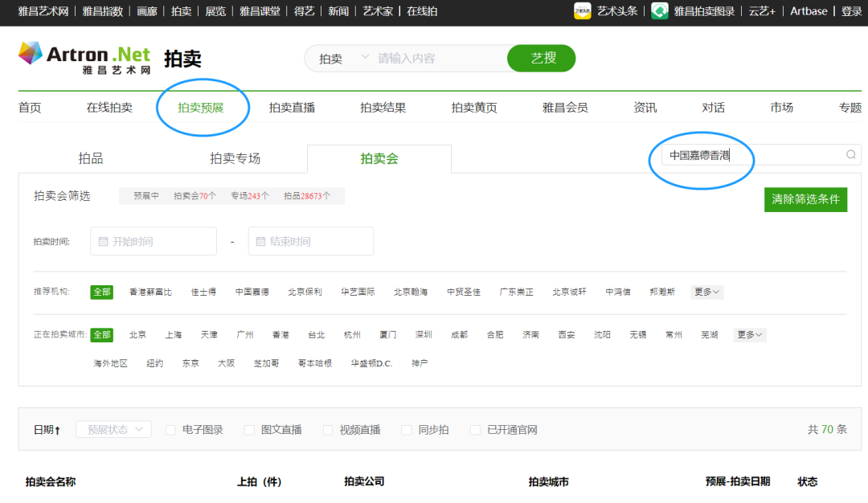Click the Artron.Net logo
The height and width of the screenshot is (503, 868).
[84, 58]
